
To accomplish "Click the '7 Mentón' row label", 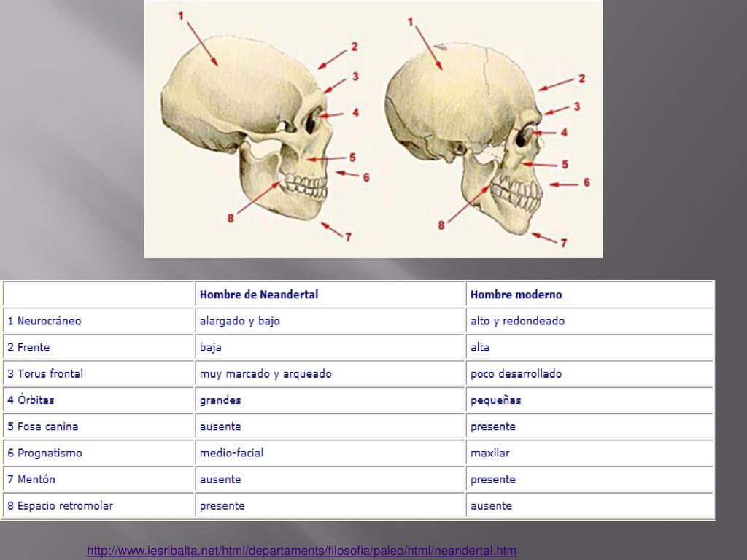I will 31,479.
